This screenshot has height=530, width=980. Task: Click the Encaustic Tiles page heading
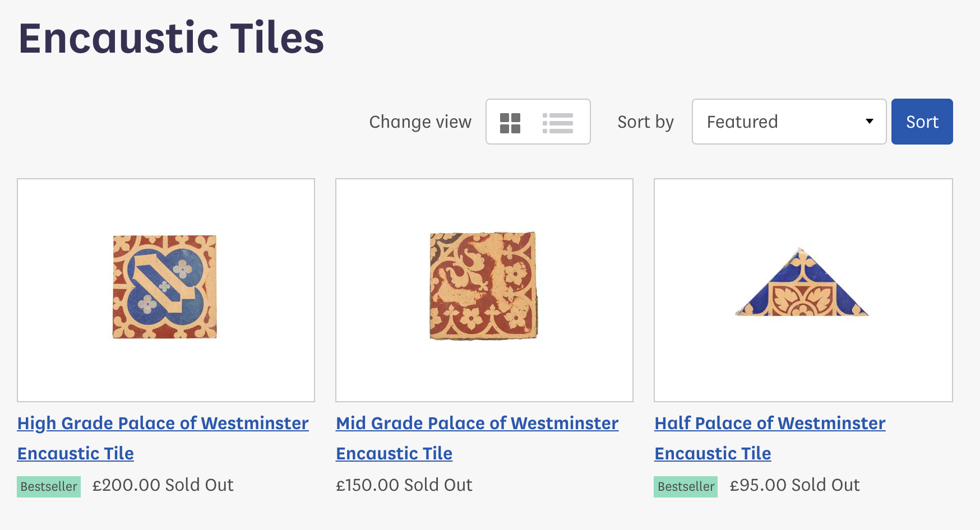click(x=172, y=38)
